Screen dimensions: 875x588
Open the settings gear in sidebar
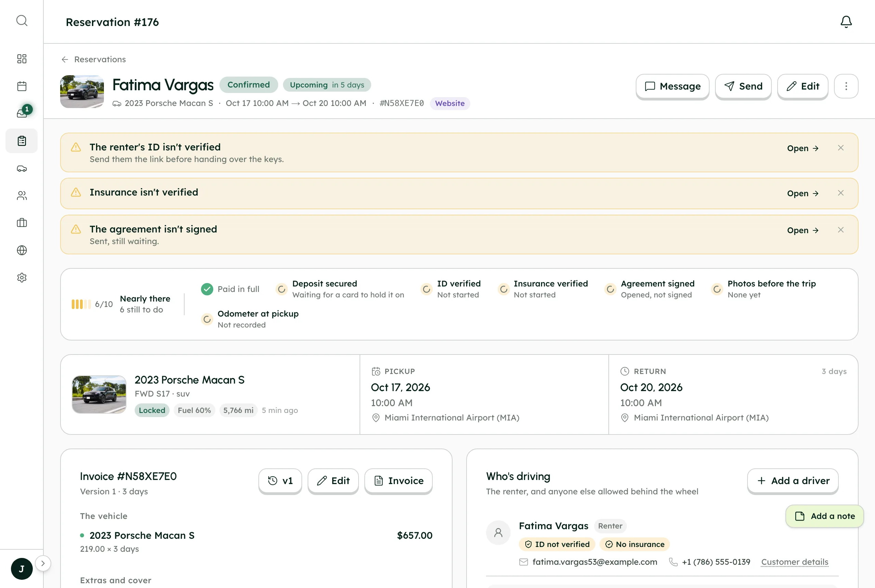pos(22,278)
